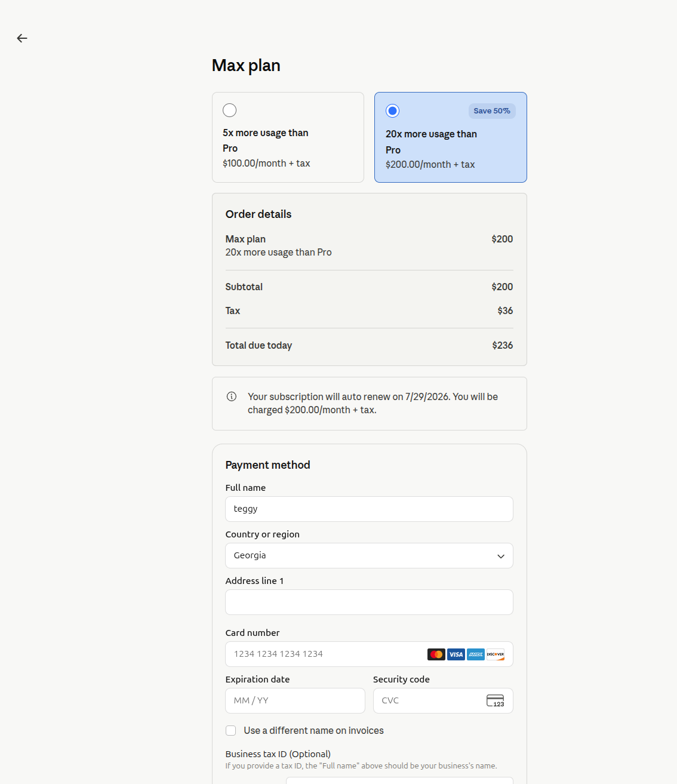This screenshot has height=784, width=677.
Task: Click into the Full name field
Action: [369, 509]
